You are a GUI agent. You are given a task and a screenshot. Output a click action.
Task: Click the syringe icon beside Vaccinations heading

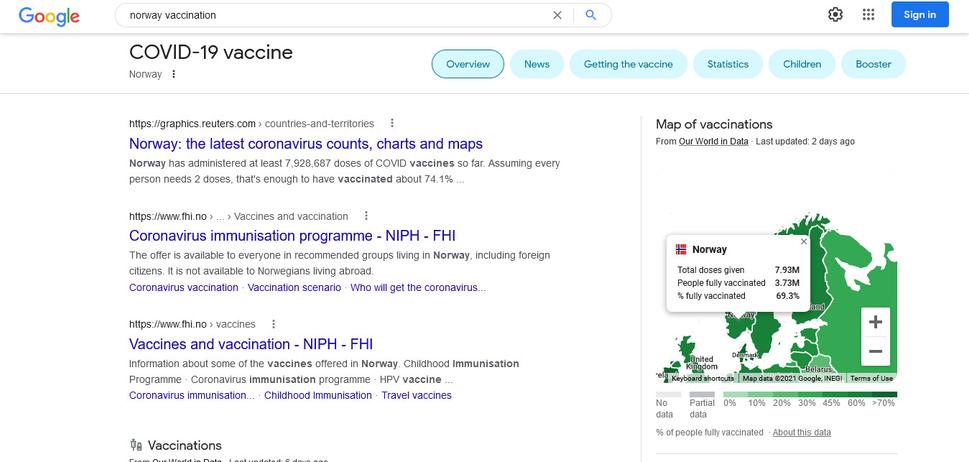(136, 445)
